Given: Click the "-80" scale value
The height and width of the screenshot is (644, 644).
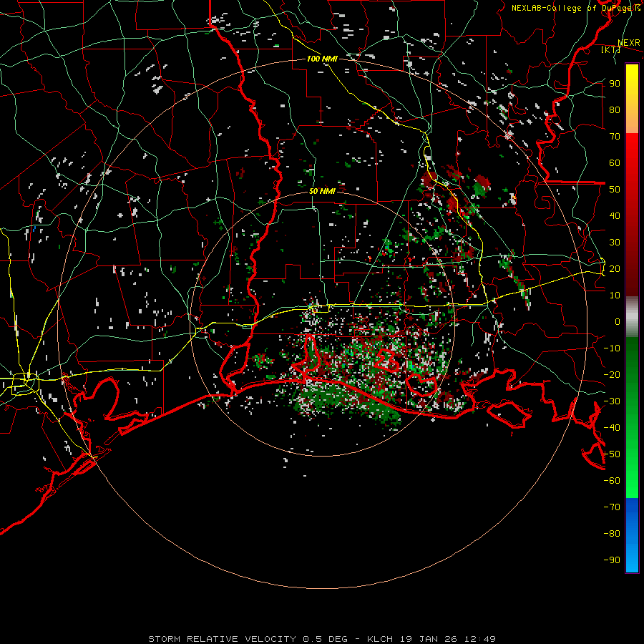Looking at the screenshot, I should (612, 534).
